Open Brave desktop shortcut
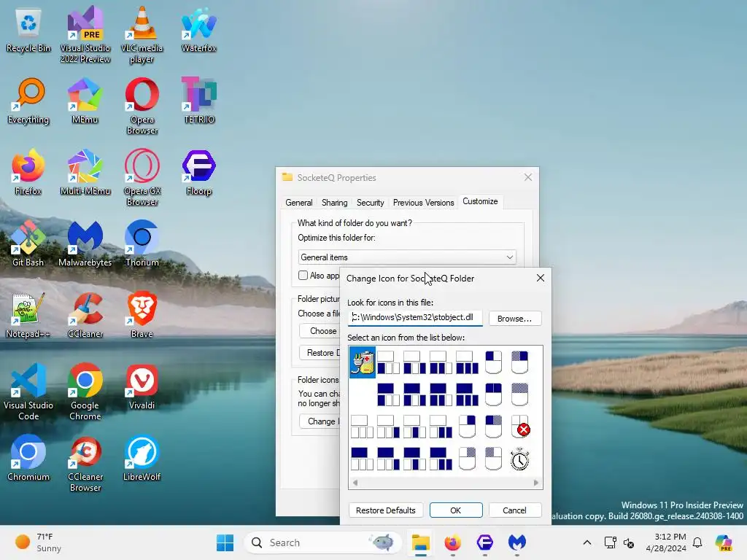 point(142,315)
